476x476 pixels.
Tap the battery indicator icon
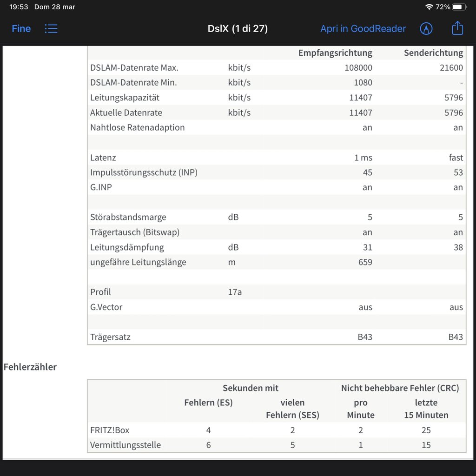tap(459, 7)
